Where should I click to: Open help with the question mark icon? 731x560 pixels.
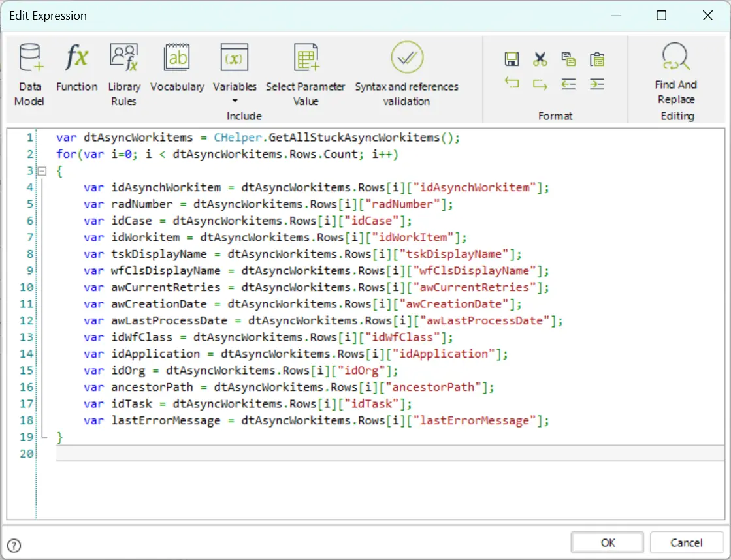[x=14, y=545]
